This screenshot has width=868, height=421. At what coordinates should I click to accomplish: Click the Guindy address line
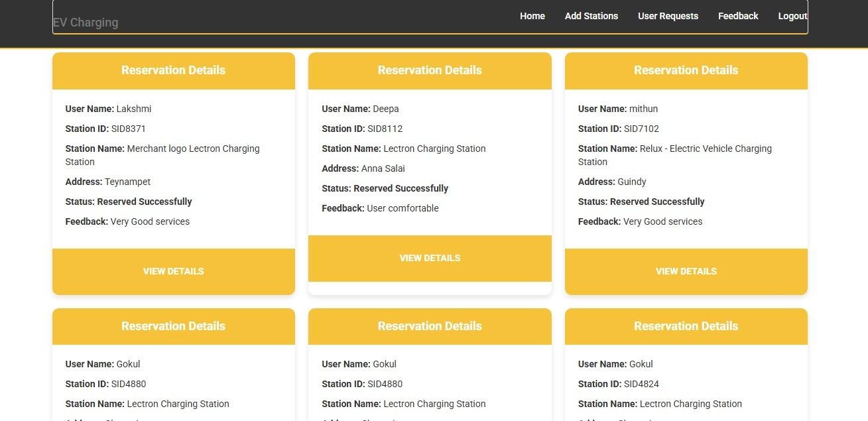pos(631,182)
